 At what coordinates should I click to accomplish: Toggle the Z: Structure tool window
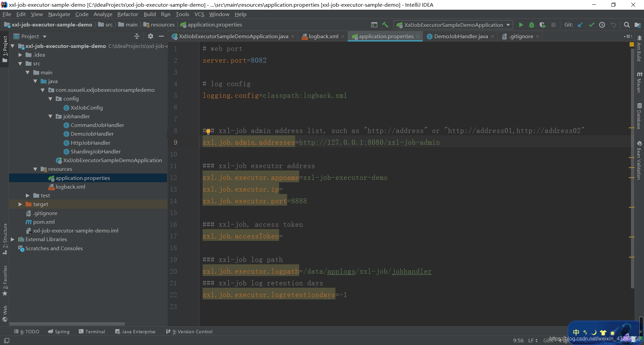coord(5,238)
